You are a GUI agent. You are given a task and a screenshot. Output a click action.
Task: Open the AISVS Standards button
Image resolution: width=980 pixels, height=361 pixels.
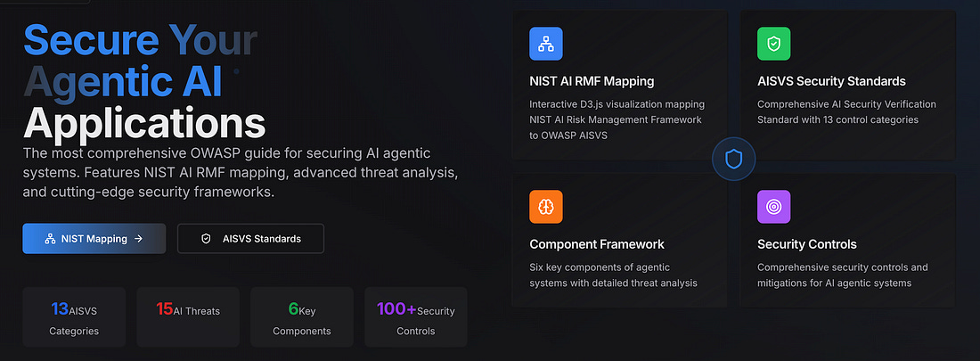[x=250, y=238]
